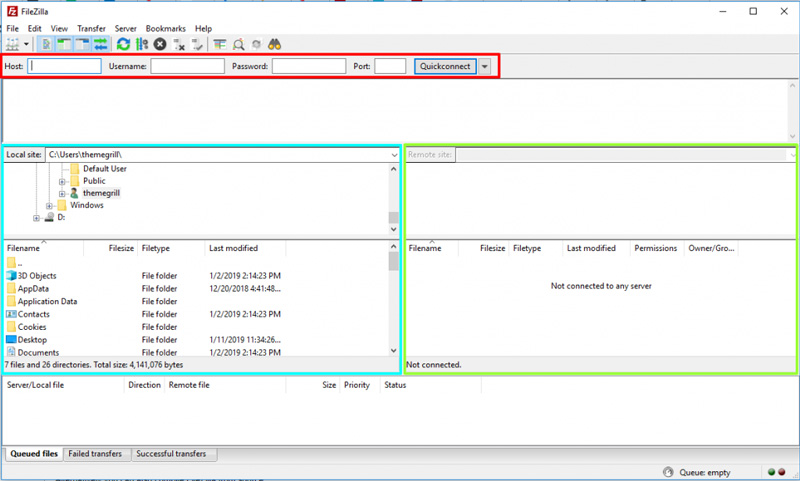The image size is (800, 481).
Task: Select the Contacts folder icon
Action: (x=11, y=314)
